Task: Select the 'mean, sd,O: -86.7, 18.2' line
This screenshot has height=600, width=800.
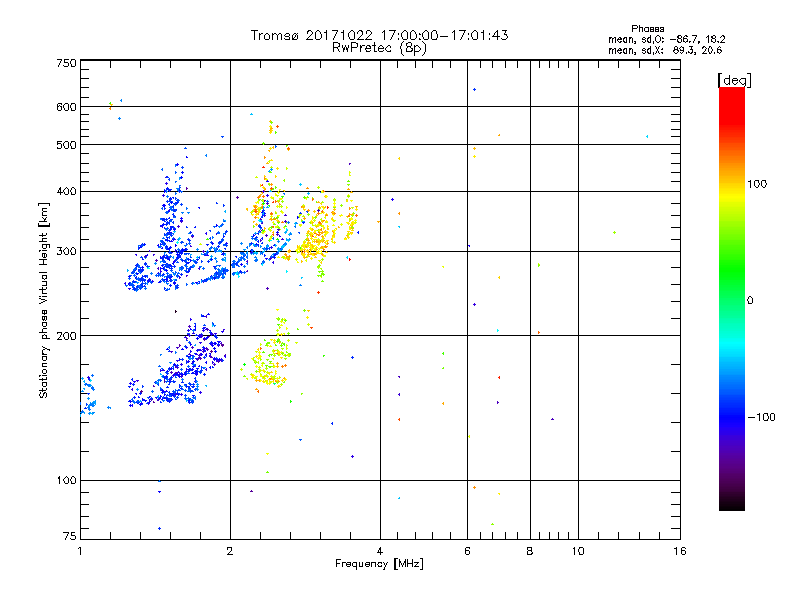Action: point(666,39)
